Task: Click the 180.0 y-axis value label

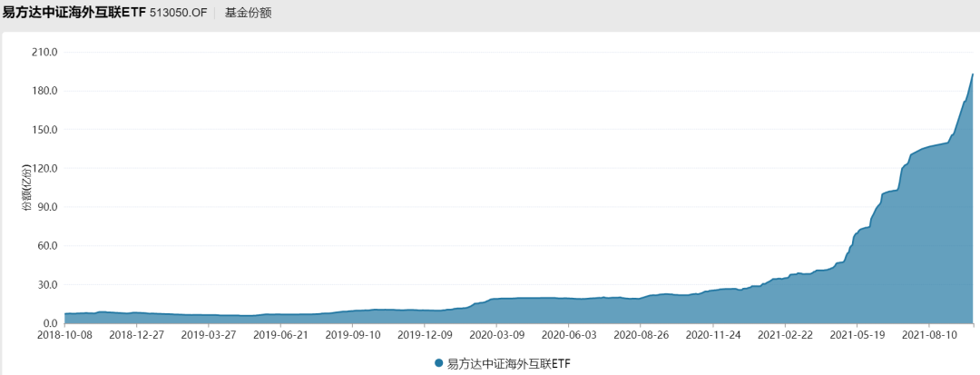Action: (44, 91)
